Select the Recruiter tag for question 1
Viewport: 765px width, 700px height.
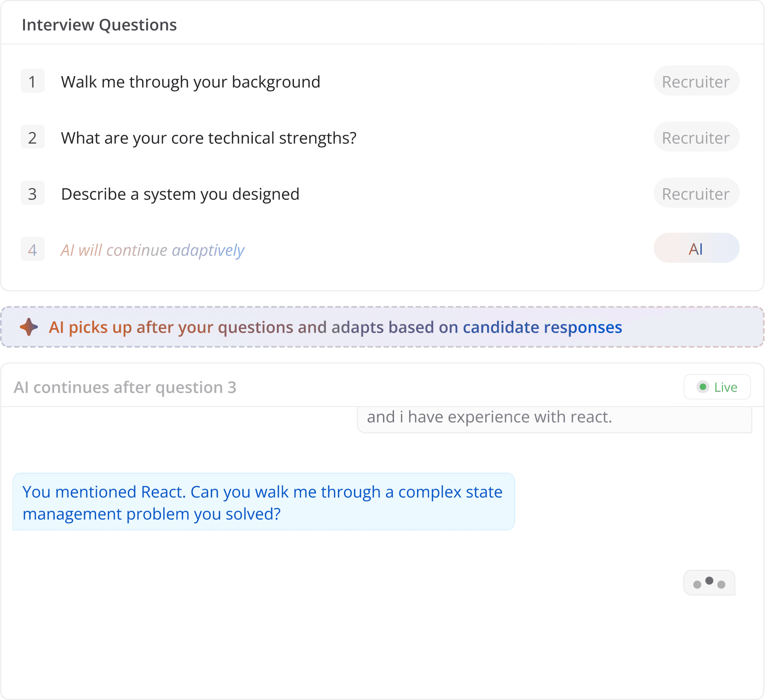pyautogui.click(x=696, y=81)
